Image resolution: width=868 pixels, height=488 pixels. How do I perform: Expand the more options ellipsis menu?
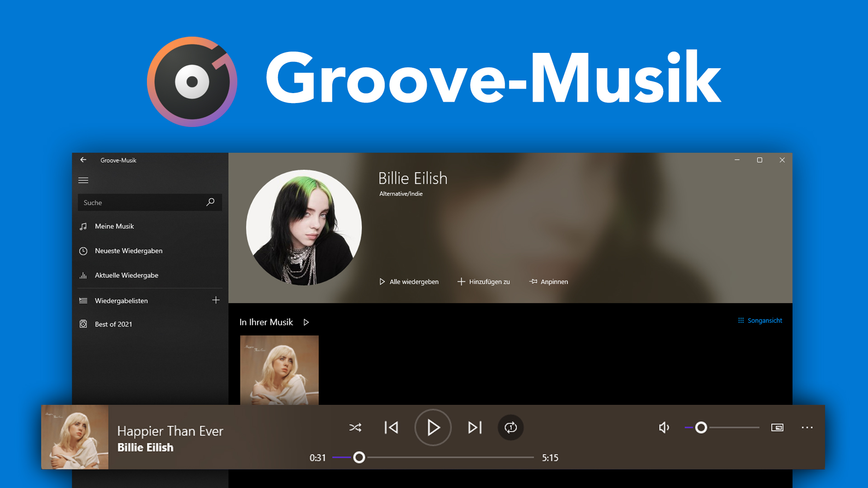coord(807,427)
